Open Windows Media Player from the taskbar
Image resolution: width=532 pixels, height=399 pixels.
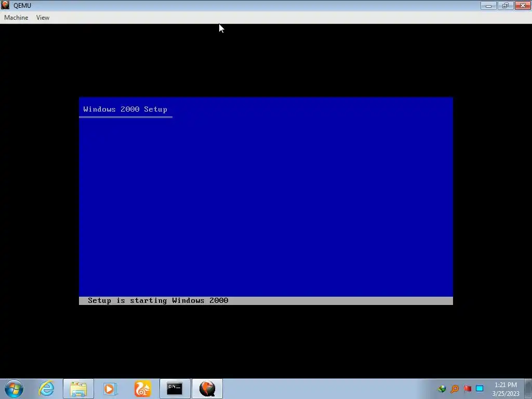click(110, 389)
